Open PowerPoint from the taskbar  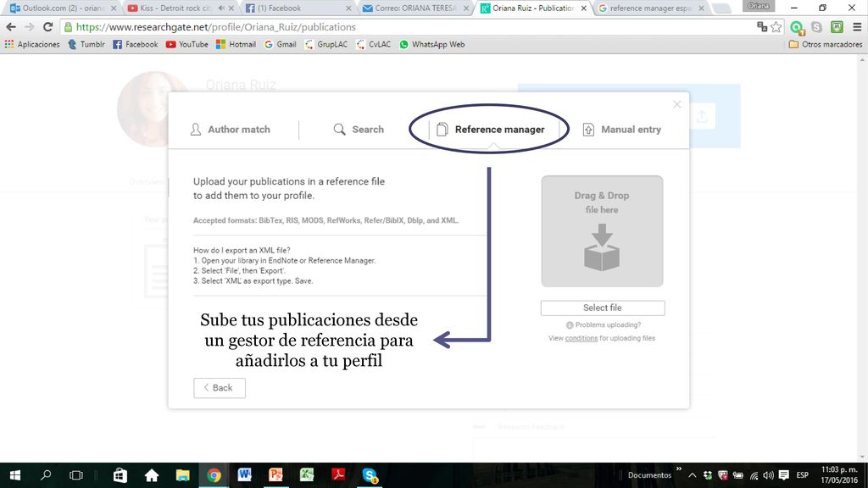(x=275, y=474)
